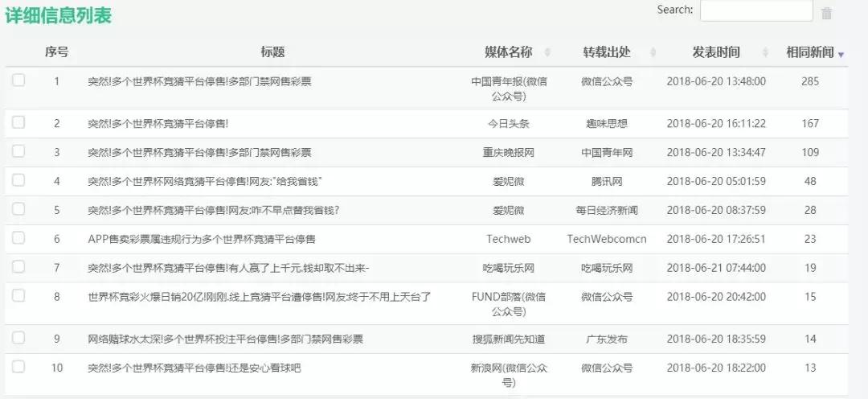Open row 3 title from 重庆晚报网
This screenshot has height=399, width=868.
click(x=199, y=152)
